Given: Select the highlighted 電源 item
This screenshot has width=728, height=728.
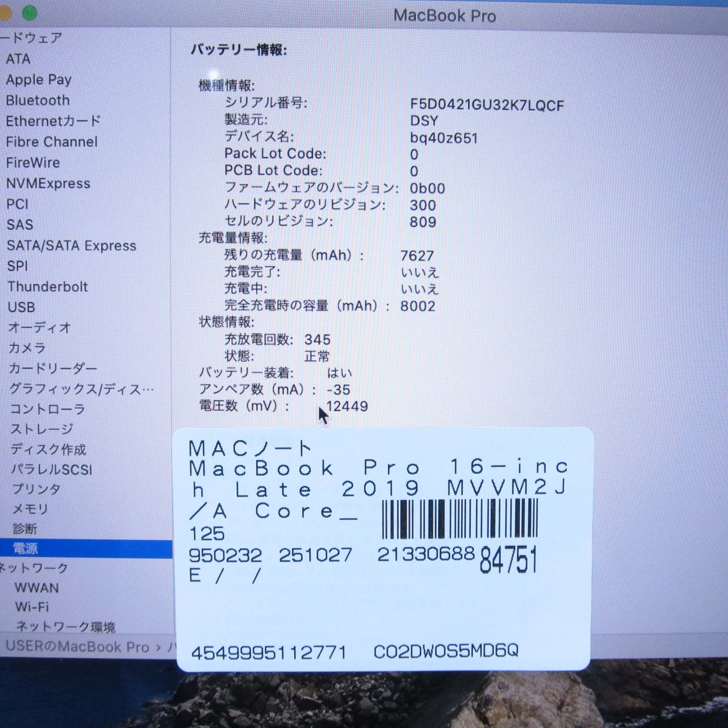Looking at the screenshot, I should [x=25, y=549].
